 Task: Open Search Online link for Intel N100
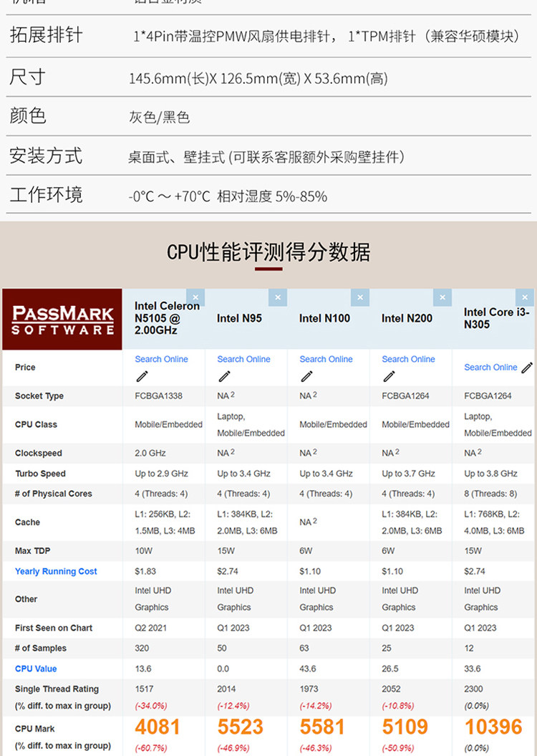point(326,359)
